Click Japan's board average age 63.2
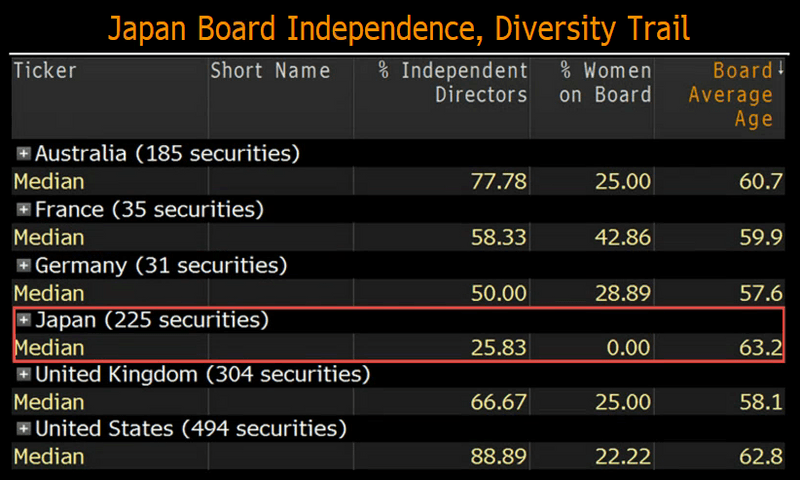The width and height of the screenshot is (800, 480). click(755, 348)
